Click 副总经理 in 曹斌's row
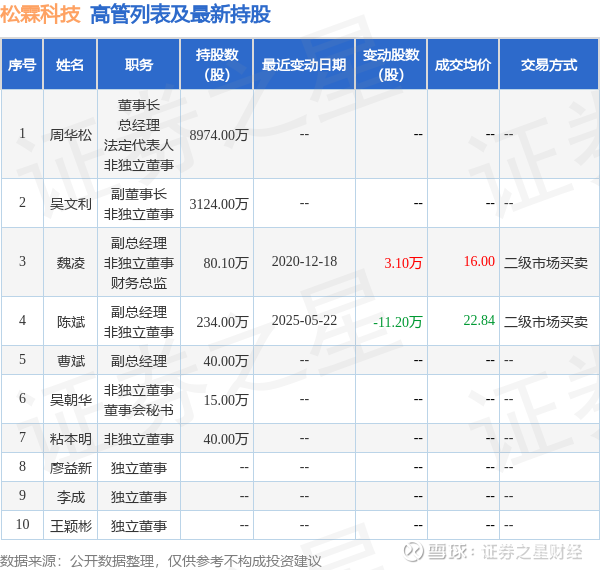The height and width of the screenshot is (570, 600). tap(139, 361)
